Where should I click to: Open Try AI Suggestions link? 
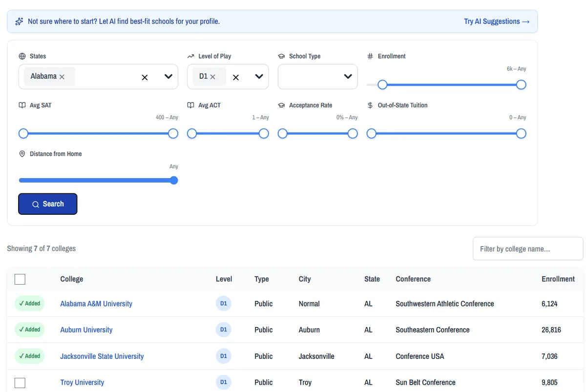(497, 21)
